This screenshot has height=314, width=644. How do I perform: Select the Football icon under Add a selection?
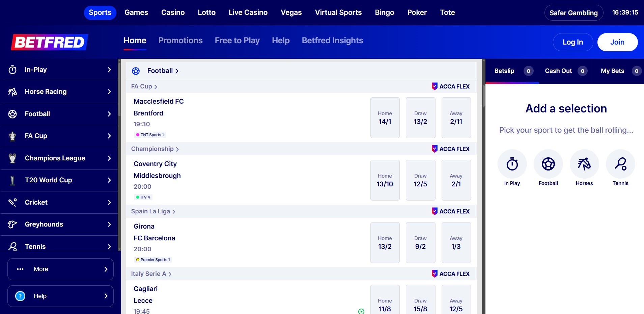pyautogui.click(x=548, y=164)
